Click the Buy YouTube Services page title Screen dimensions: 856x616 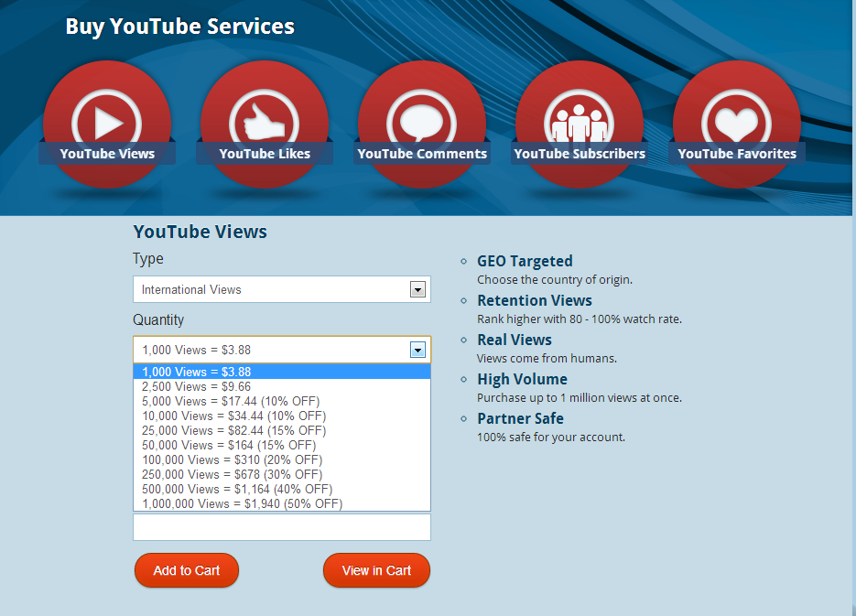coord(180,27)
